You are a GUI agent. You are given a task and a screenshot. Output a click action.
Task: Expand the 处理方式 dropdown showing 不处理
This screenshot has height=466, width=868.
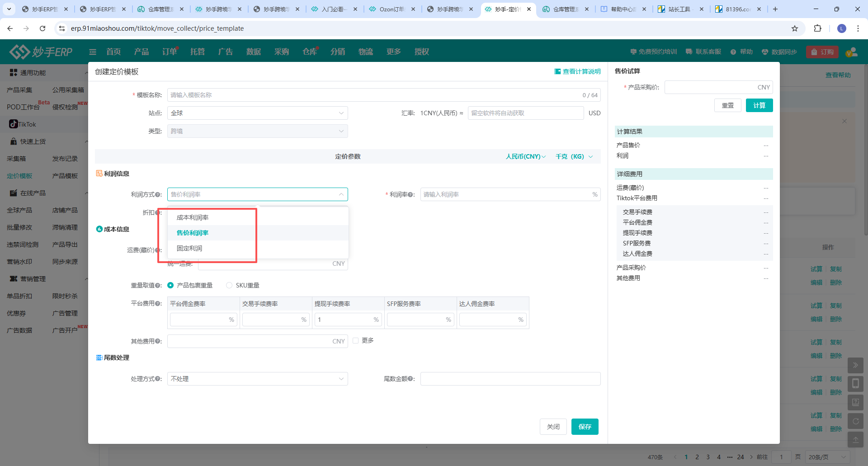tap(257, 379)
